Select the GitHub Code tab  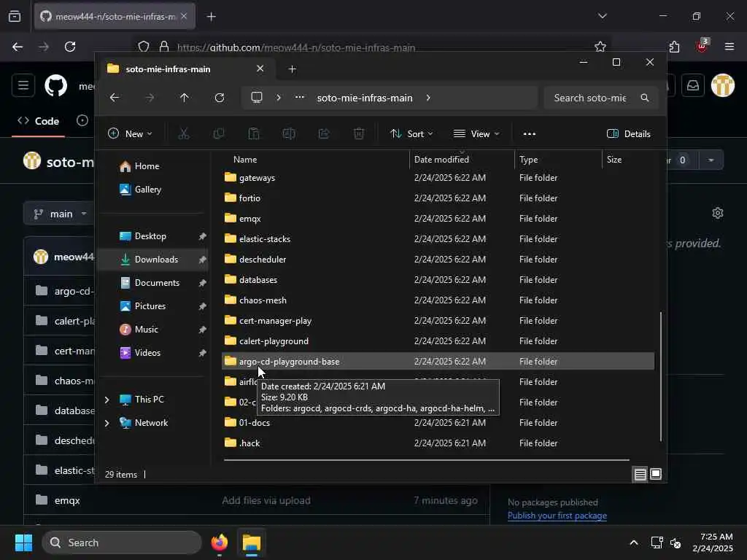(39, 121)
